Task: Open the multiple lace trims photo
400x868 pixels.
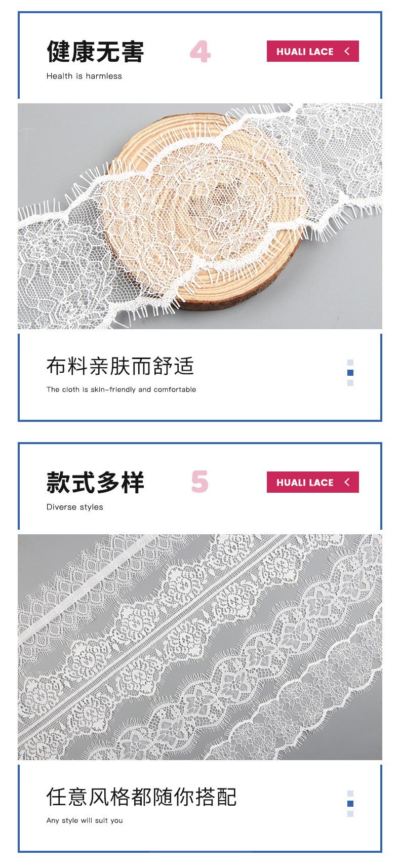Action: (200, 647)
